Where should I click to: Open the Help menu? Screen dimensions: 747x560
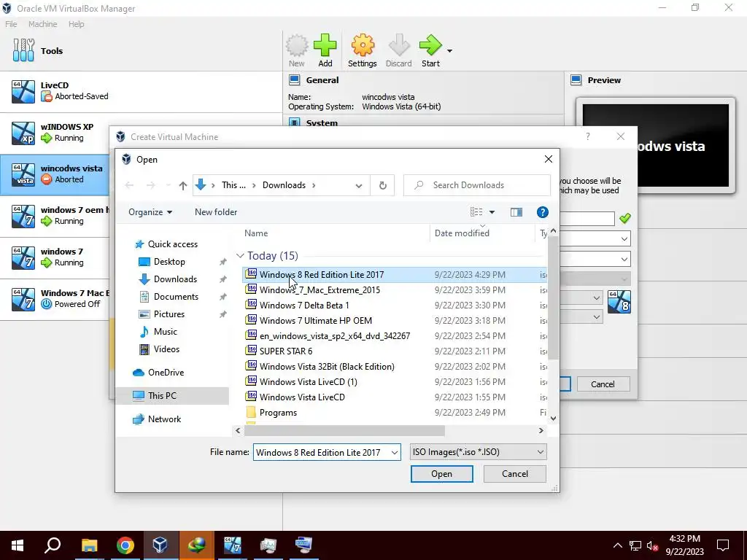click(x=76, y=24)
